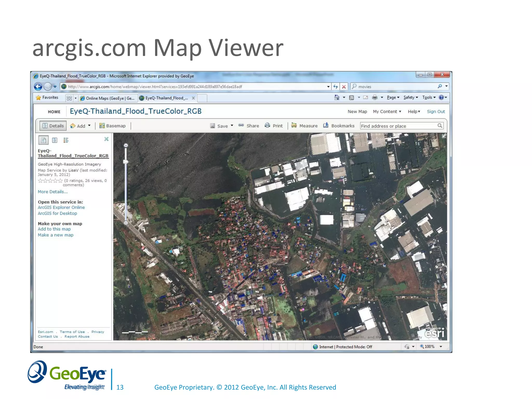Click Share in the map toolbar
The image size is (532, 399).
tap(249, 126)
